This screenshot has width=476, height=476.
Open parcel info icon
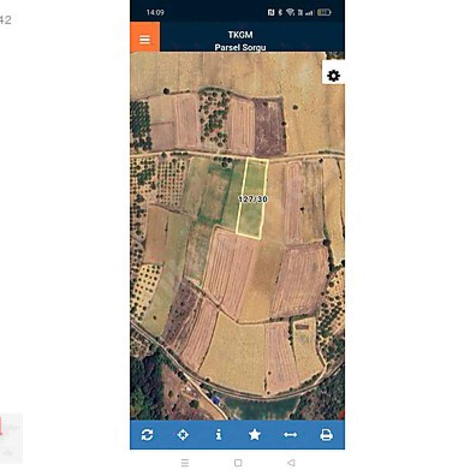pyautogui.click(x=218, y=435)
